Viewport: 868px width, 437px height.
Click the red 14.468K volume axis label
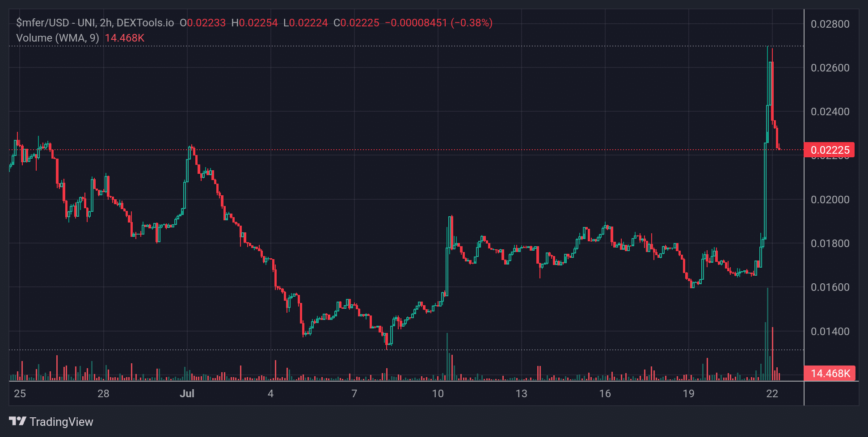[830, 373]
